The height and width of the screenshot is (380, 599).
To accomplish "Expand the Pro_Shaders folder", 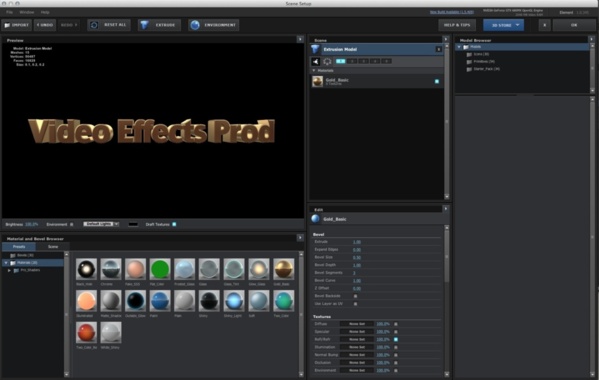I will (x=9, y=270).
